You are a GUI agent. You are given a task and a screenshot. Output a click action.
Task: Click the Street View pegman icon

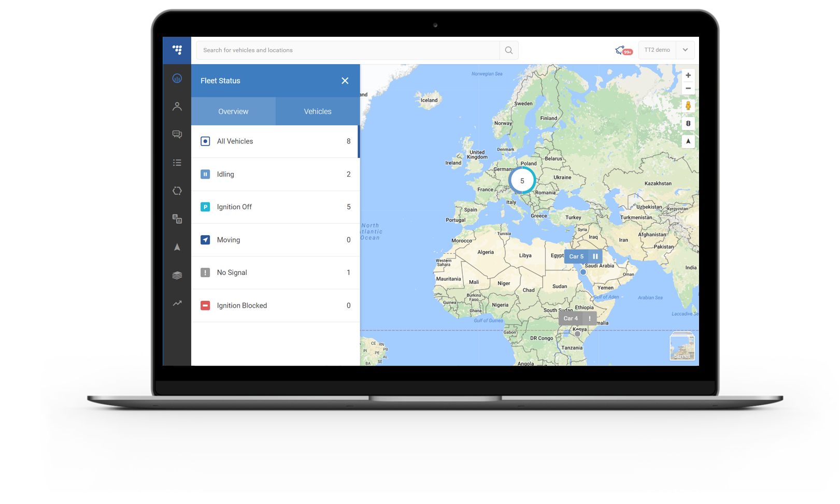688,106
